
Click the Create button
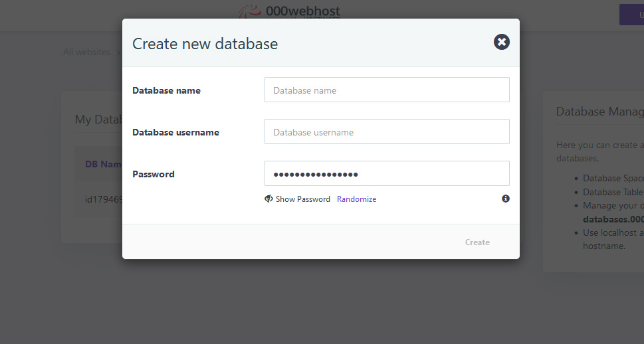click(477, 242)
